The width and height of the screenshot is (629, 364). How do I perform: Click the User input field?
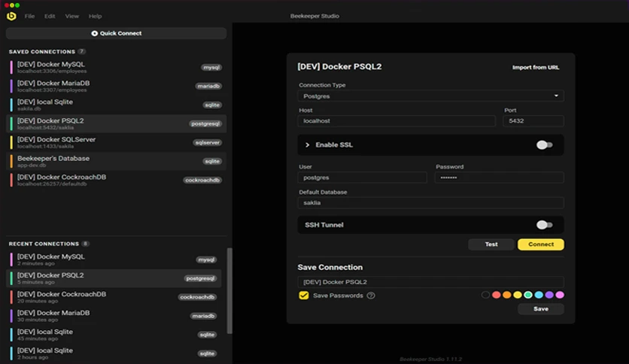click(x=362, y=177)
